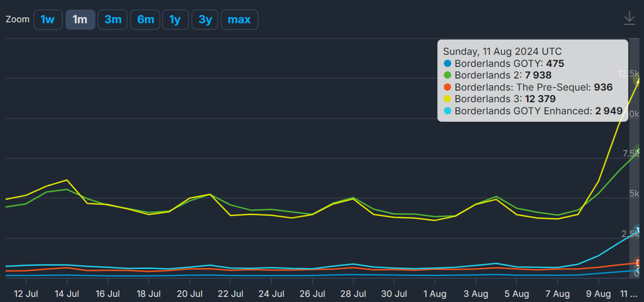This screenshot has height=302, width=644.
Task: Click the 14 Jul x-axis label
Action: pos(67,294)
